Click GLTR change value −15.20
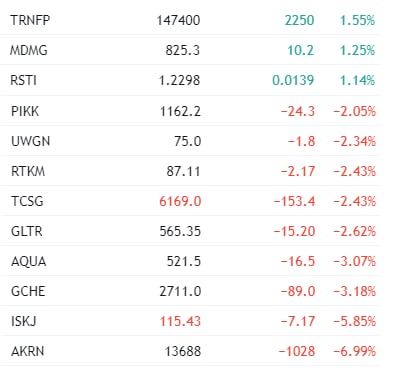The width and height of the screenshot is (400, 374). point(294,231)
